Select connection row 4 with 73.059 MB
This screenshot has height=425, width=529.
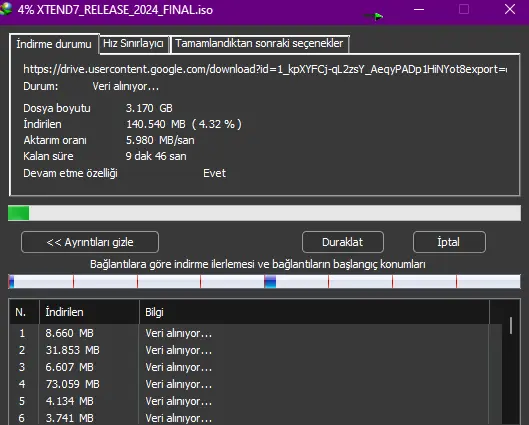coord(255,384)
